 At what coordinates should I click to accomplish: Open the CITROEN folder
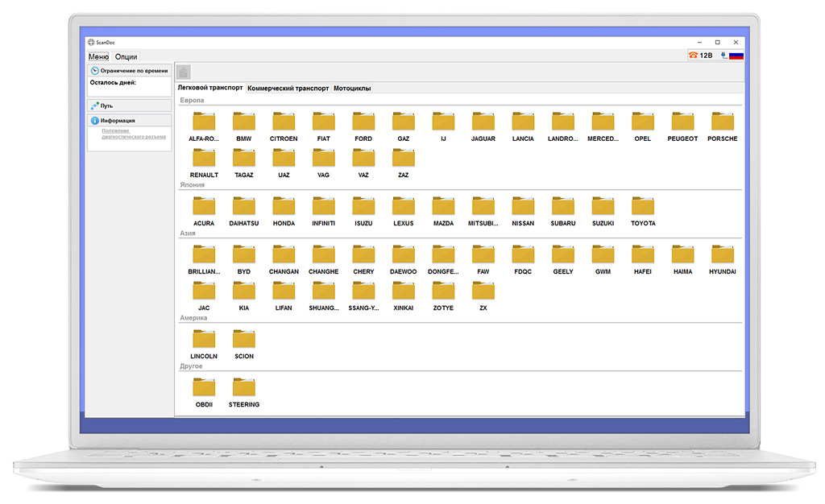pyautogui.click(x=284, y=126)
